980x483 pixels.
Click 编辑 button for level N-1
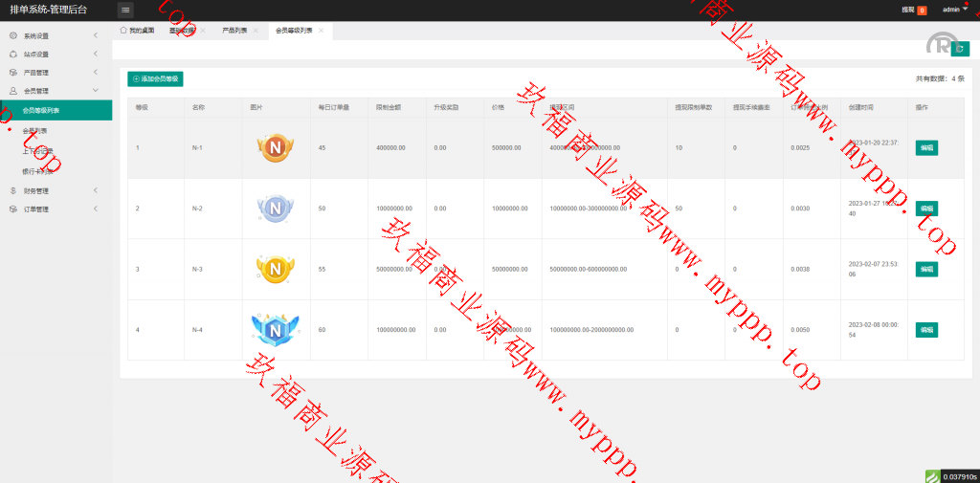925,148
